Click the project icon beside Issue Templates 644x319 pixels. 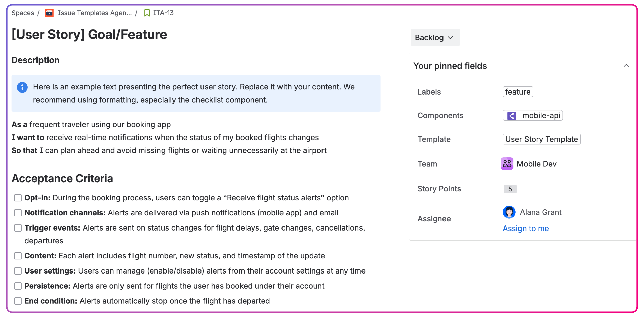[49, 13]
